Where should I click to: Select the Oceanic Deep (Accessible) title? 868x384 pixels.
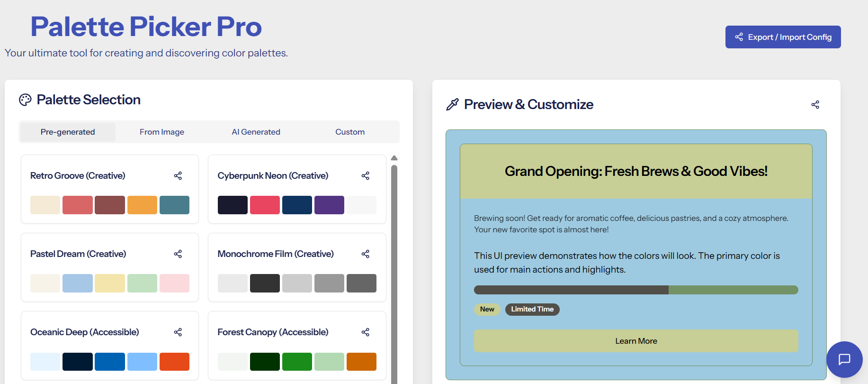85,332
